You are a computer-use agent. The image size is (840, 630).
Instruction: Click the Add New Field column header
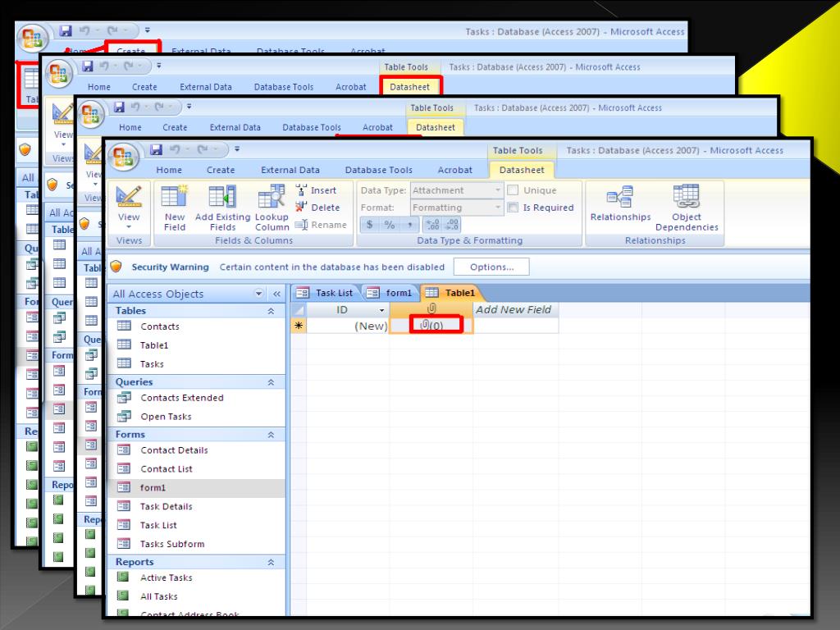point(515,309)
